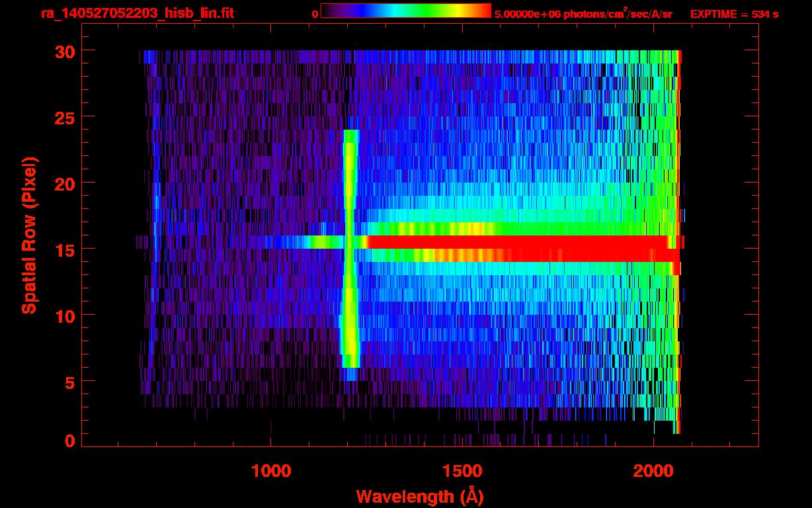The image size is (812, 508).
Task: Click the EXPTIME = 534 s text
Action: [734, 14]
